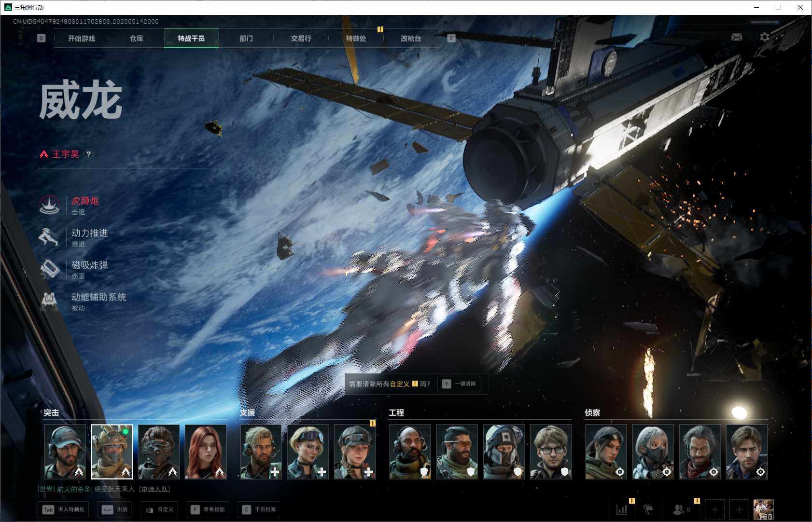Screen dimensions: 812x522
Task: Open the settings gear icon
Action: point(765,37)
